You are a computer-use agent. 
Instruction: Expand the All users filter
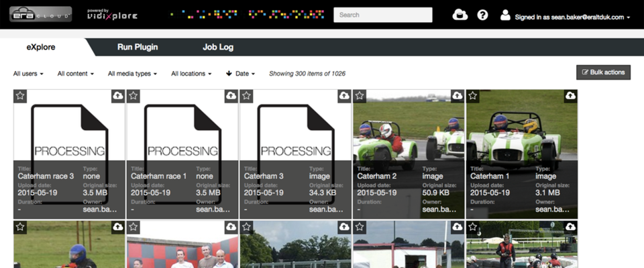pyautogui.click(x=28, y=74)
